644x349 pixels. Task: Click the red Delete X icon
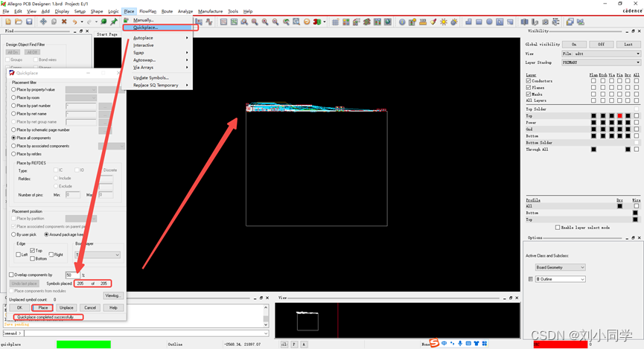coord(64,22)
